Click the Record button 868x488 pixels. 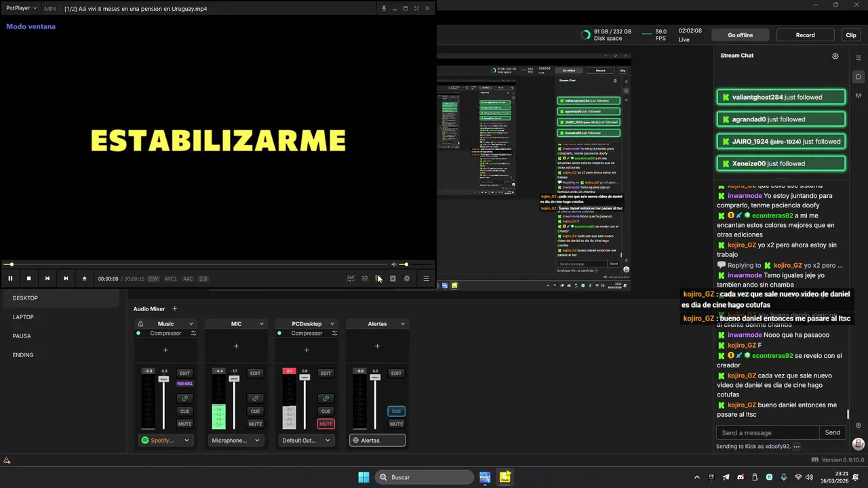(x=806, y=35)
